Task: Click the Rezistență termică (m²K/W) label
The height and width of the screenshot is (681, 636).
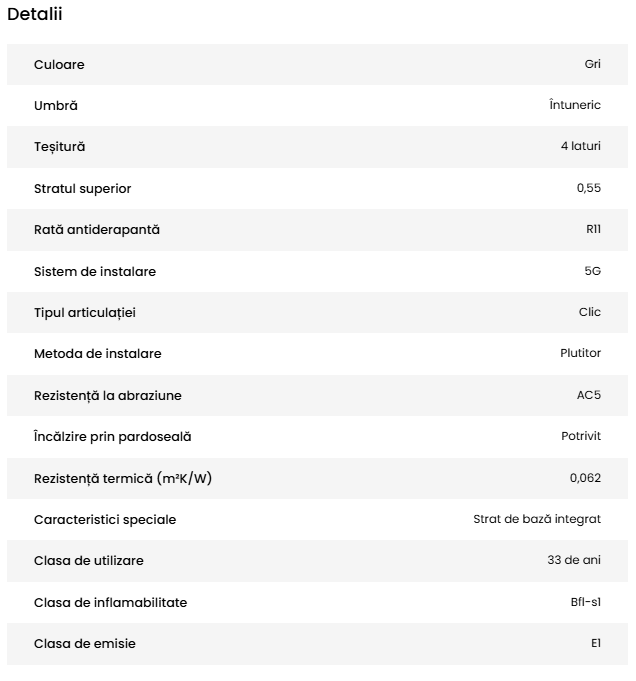Action: pyautogui.click(x=122, y=479)
